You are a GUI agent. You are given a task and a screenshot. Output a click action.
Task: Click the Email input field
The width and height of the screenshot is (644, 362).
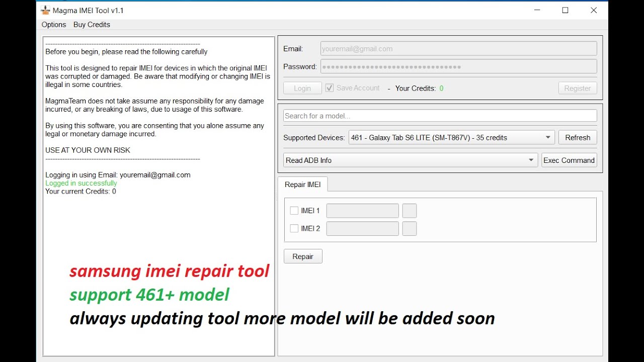tap(459, 49)
